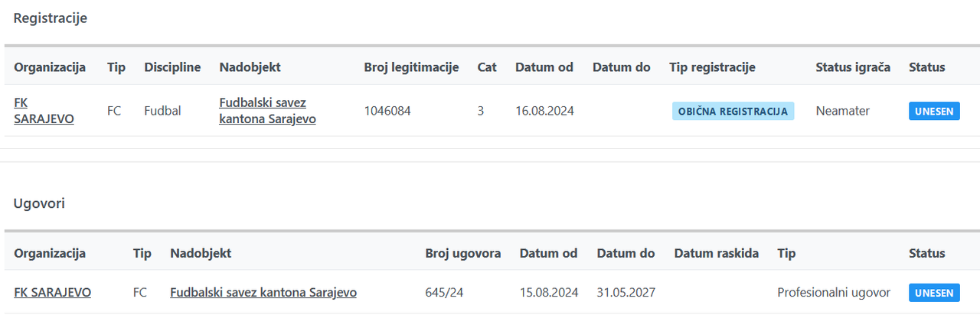The width and height of the screenshot is (980, 318).
Task: Click the Tip registracije column header
Action: tap(712, 67)
